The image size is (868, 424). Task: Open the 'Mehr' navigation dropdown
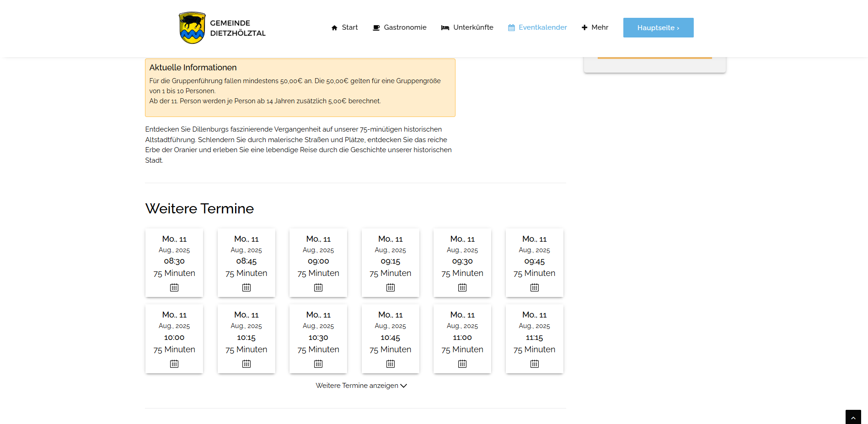coord(595,27)
